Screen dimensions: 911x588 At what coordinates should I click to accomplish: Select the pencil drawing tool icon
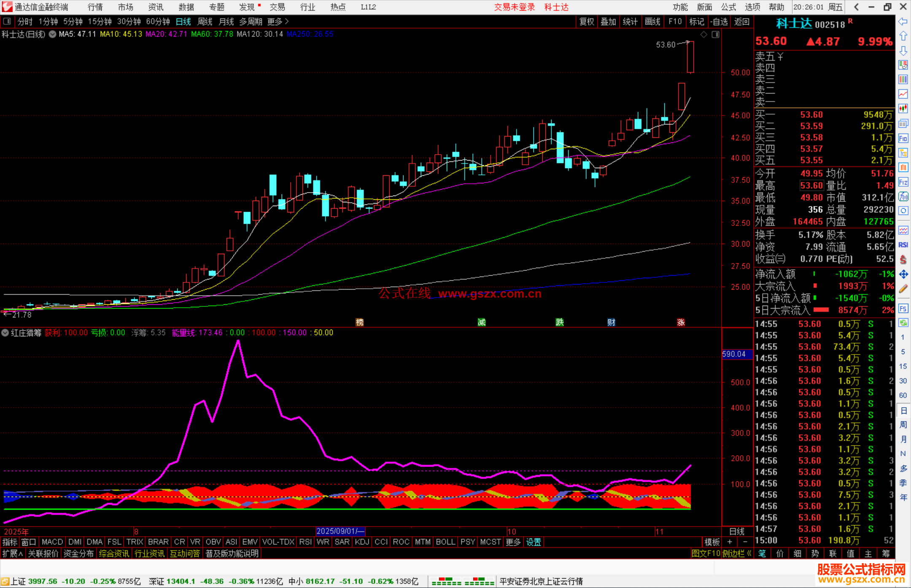click(903, 289)
